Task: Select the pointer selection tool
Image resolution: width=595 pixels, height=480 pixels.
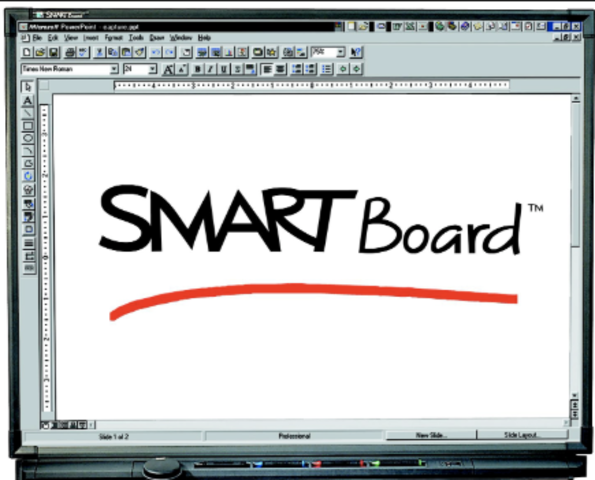Action: point(28,87)
